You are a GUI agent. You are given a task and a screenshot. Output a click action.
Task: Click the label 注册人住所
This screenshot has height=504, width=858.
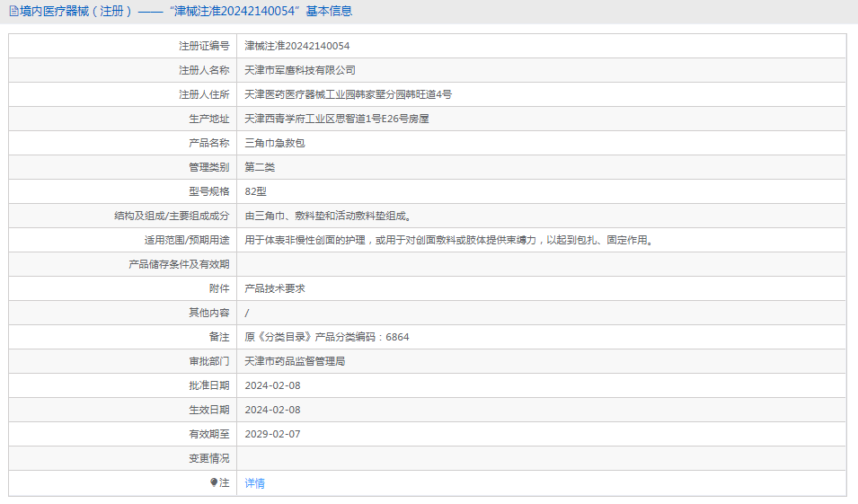(204, 94)
